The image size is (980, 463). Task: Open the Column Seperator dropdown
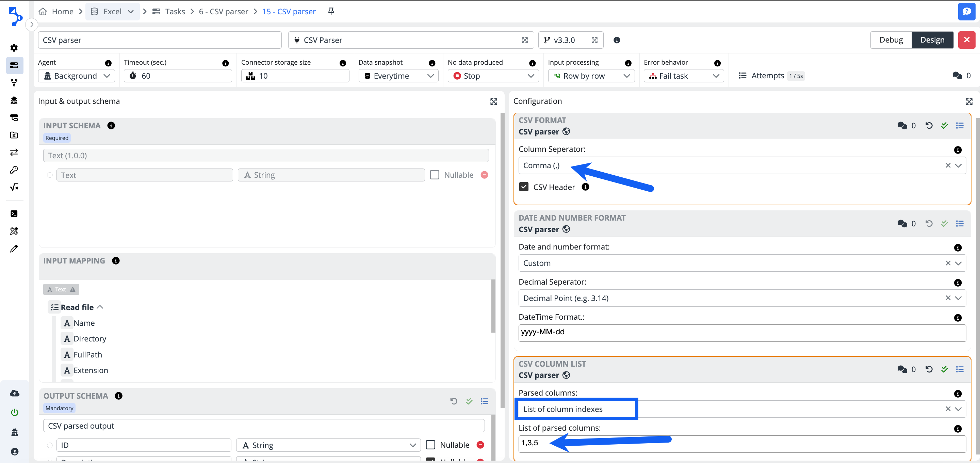pyautogui.click(x=958, y=166)
